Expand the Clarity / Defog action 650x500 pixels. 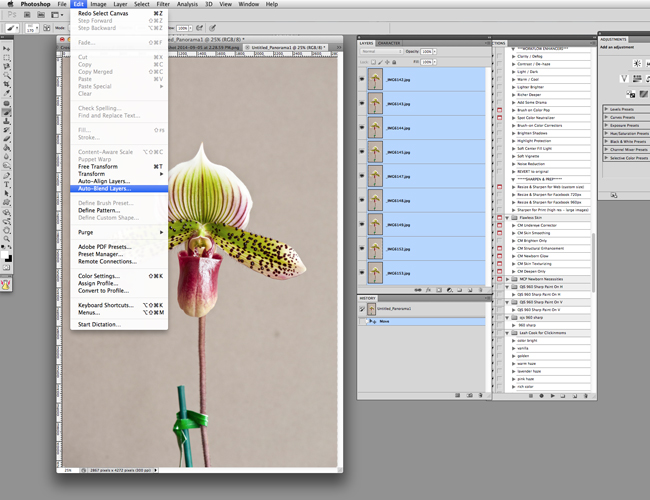514,56
